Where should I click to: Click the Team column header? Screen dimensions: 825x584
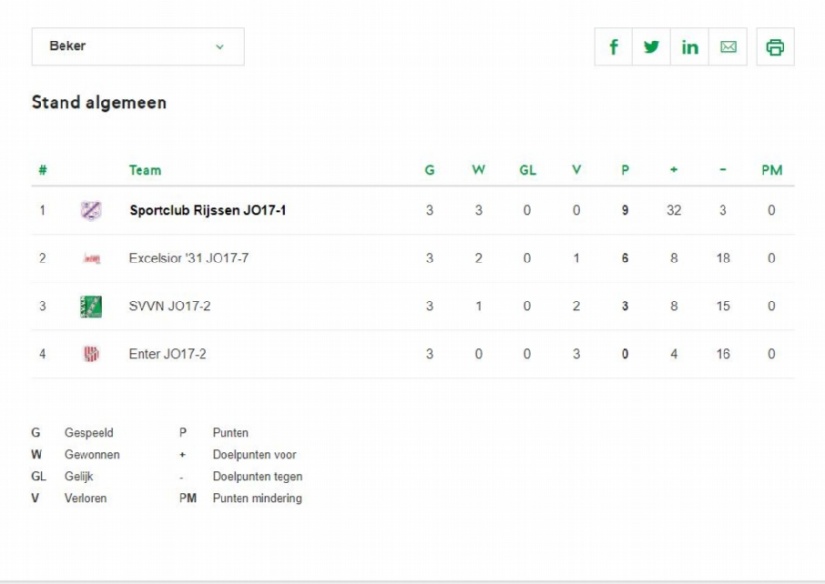click(145, 170)
